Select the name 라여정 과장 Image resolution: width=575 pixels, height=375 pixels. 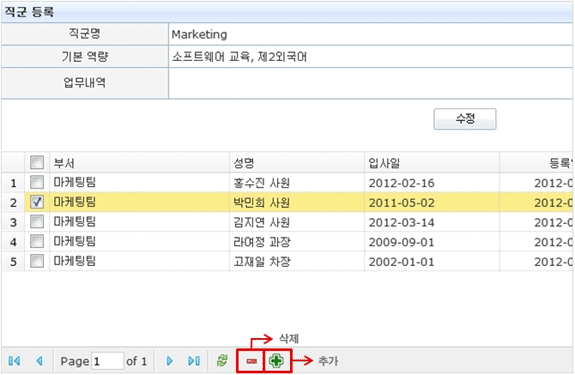(x=262, y=242)
